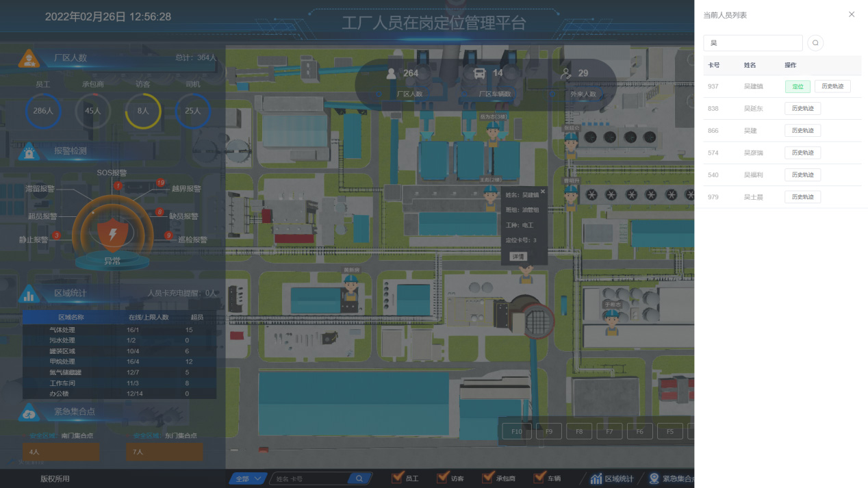Viewport: 868px width, 488px height.
Task: Switch to floor F7
Action: point(609,431)
